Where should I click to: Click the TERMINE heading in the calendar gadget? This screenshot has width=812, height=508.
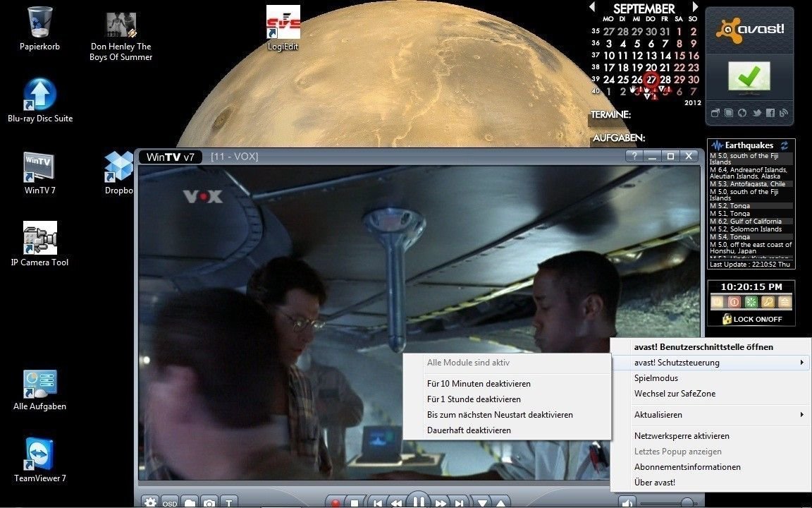[x=610, y=114]
